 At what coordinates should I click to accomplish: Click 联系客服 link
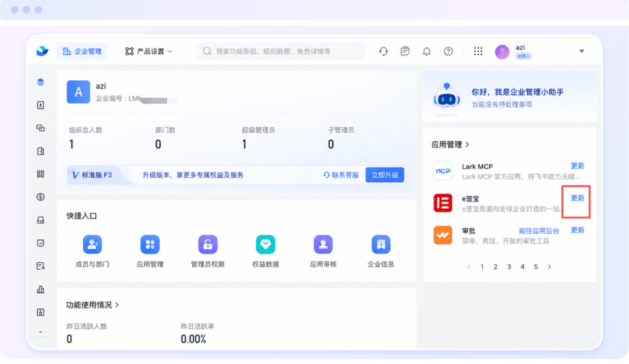pyautogui.click(x=341, y=175)
